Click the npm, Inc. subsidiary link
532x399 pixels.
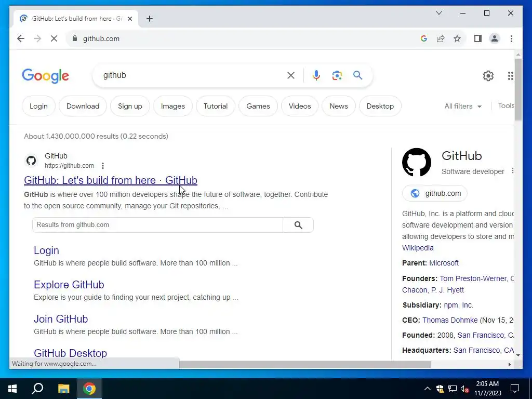click(458, 305)
